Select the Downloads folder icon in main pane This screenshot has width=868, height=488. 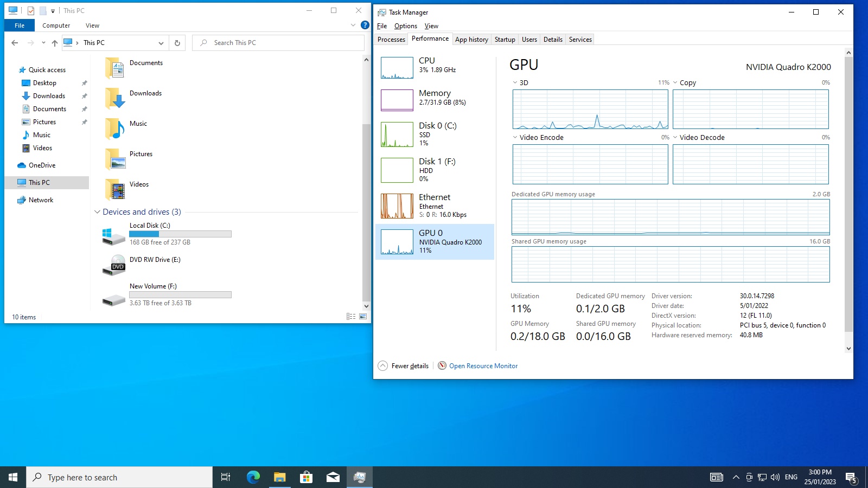[114, 99]
